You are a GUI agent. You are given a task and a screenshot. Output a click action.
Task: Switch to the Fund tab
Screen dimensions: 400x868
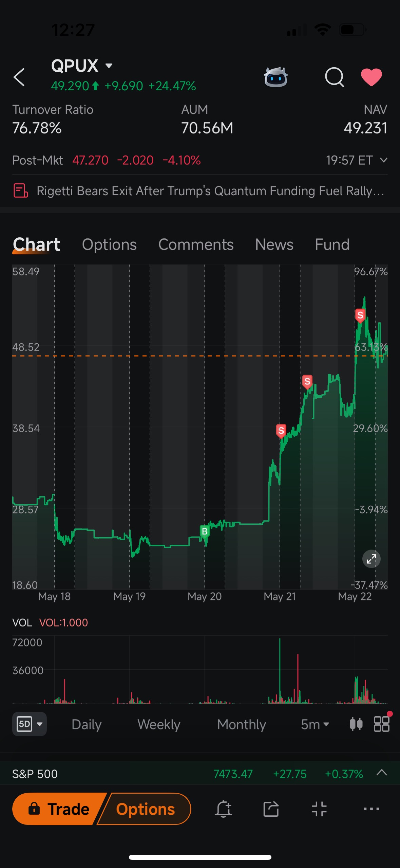[332, 245]
